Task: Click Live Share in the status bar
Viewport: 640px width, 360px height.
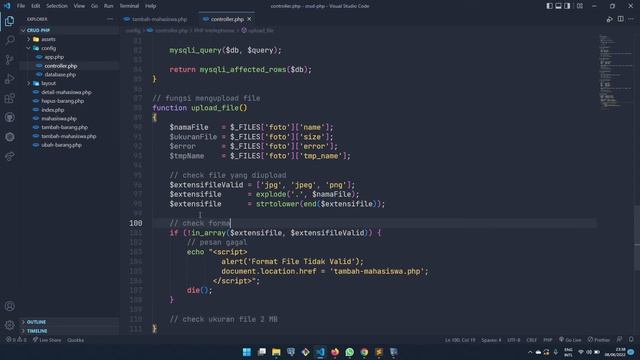Action: [47, 340]
